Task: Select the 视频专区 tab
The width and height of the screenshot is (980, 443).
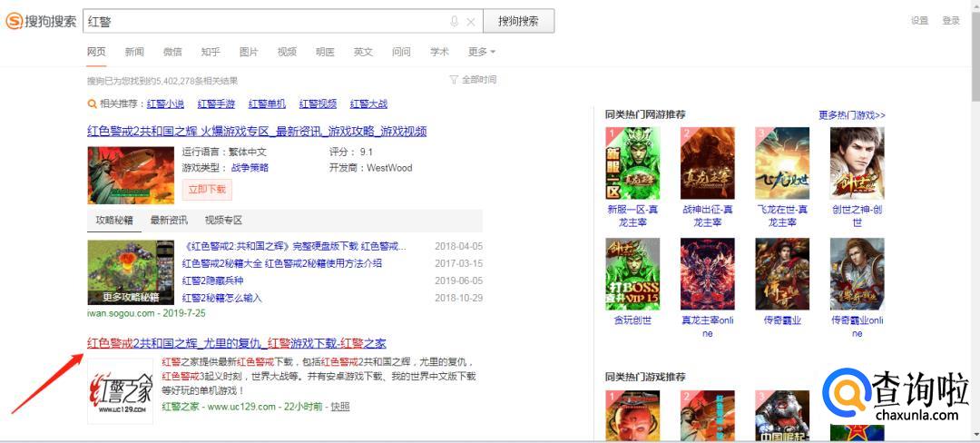Action: pos(224,221)
